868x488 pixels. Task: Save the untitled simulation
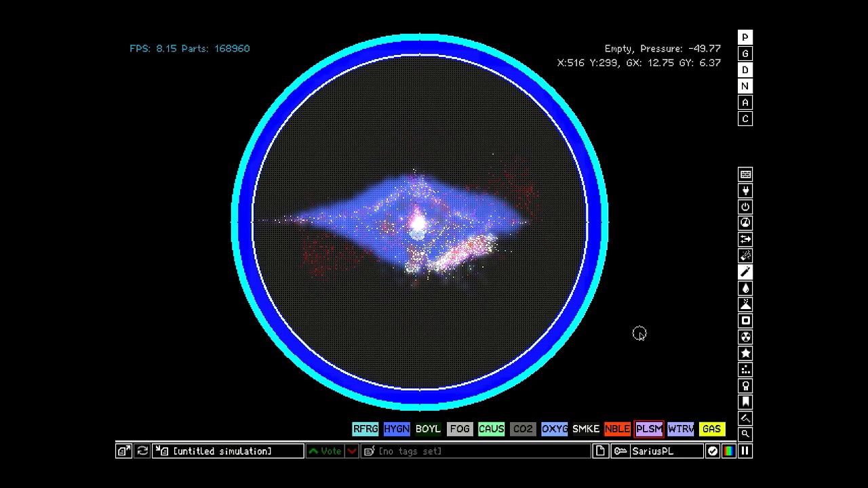[x=229, y=451]
